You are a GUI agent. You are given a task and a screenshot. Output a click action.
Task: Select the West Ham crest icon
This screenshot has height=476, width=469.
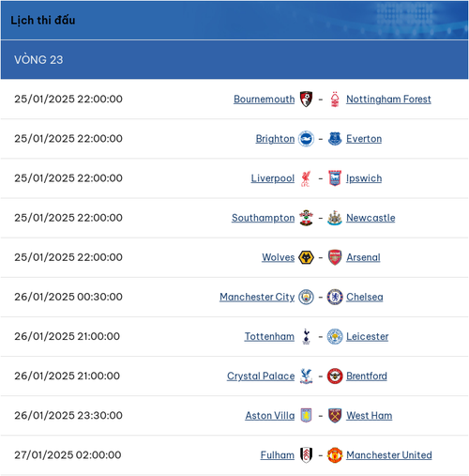coord(335,416)
